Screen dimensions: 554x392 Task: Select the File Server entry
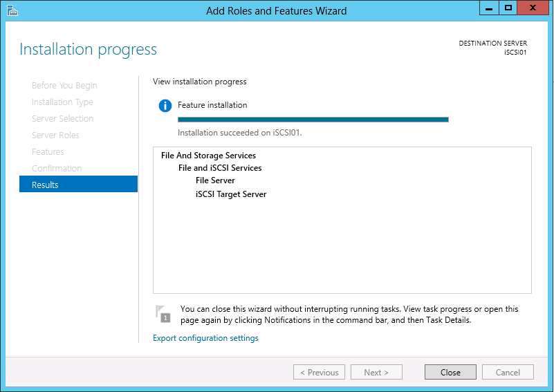(215, 180)
